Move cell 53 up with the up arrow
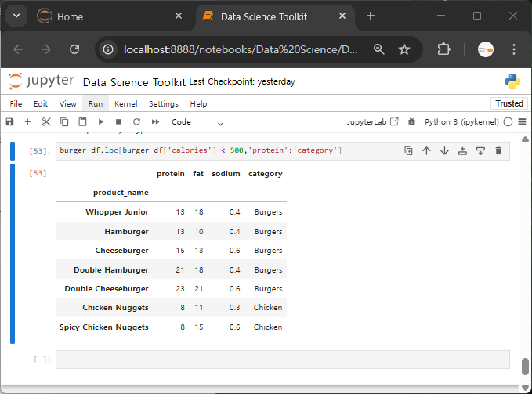 click(426, 151)
